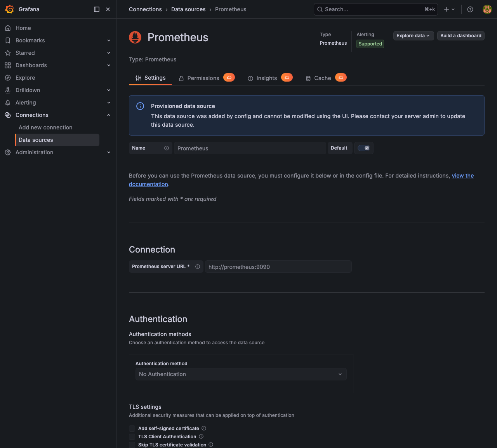Click the Search field in top bar

(x=375, y=9)
